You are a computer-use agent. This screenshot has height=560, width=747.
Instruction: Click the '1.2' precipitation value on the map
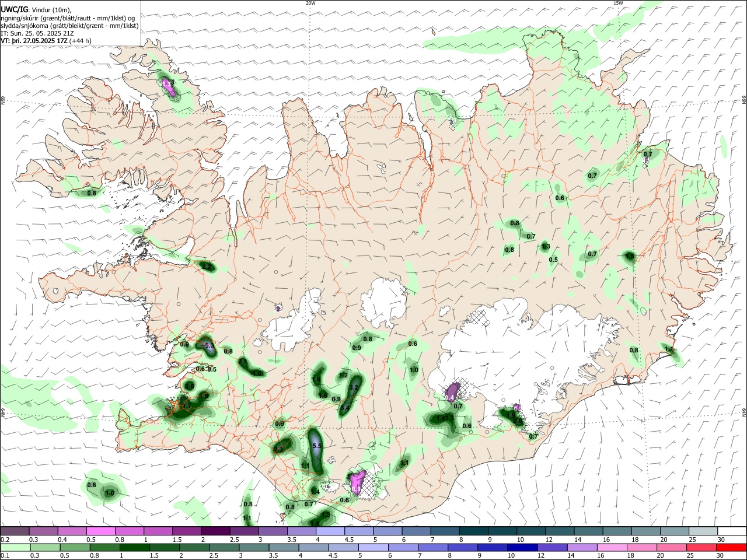[x=344, y=375]
